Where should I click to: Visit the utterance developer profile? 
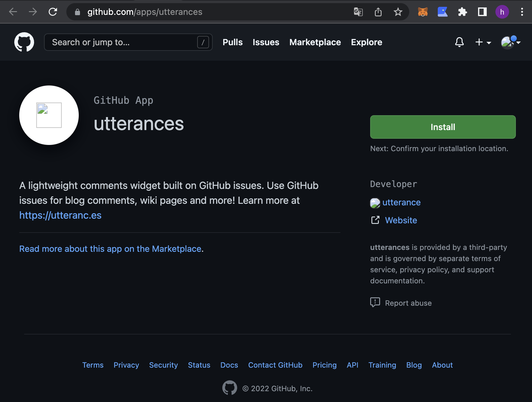tap(401, 202)
